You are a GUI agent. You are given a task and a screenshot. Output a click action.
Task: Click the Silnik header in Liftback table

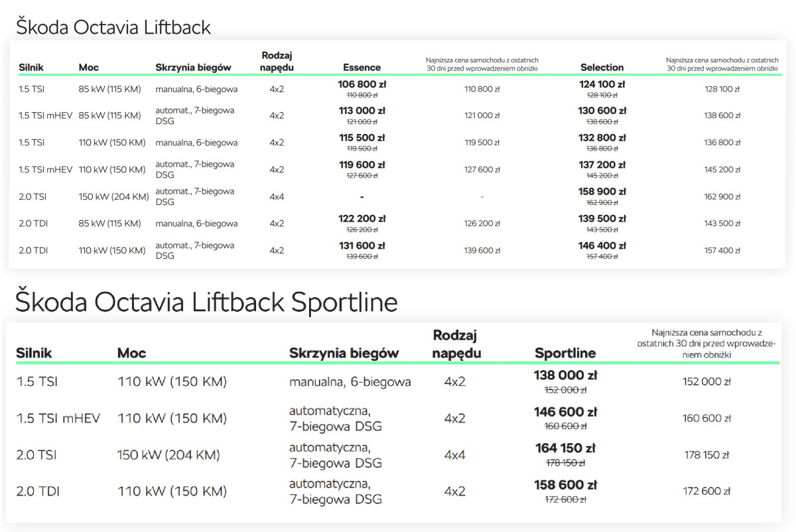tap(32, 67)
